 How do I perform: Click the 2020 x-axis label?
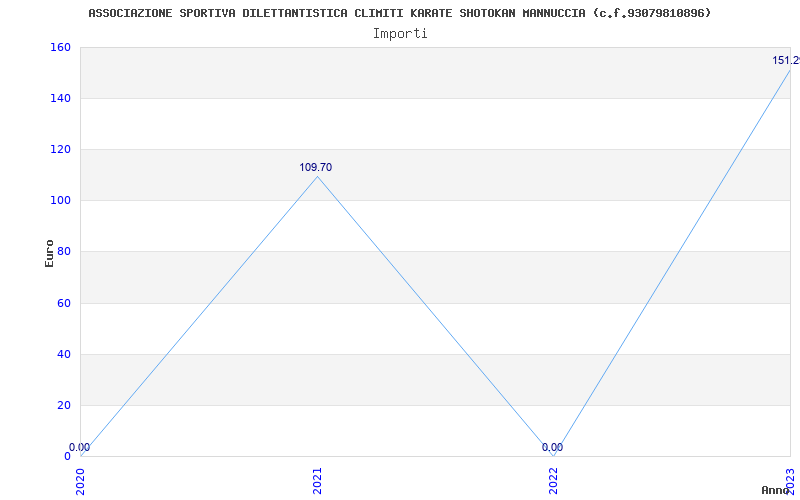coord(81,481)
